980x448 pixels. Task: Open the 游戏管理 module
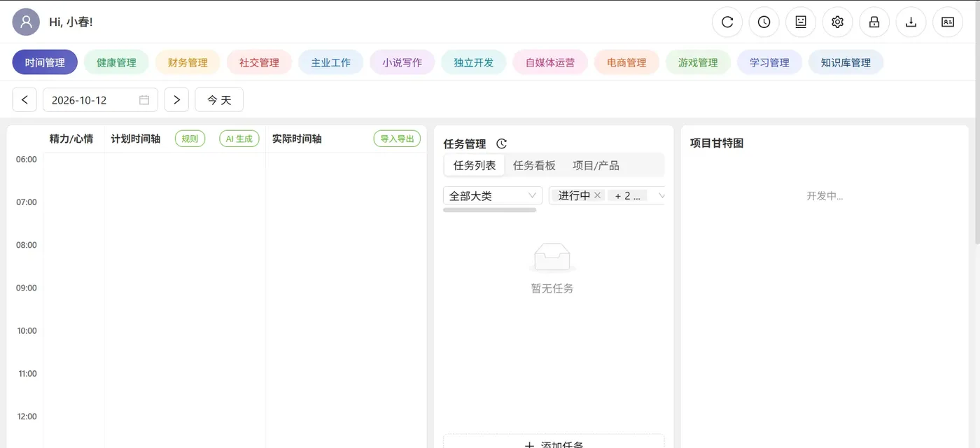point(698,62)
